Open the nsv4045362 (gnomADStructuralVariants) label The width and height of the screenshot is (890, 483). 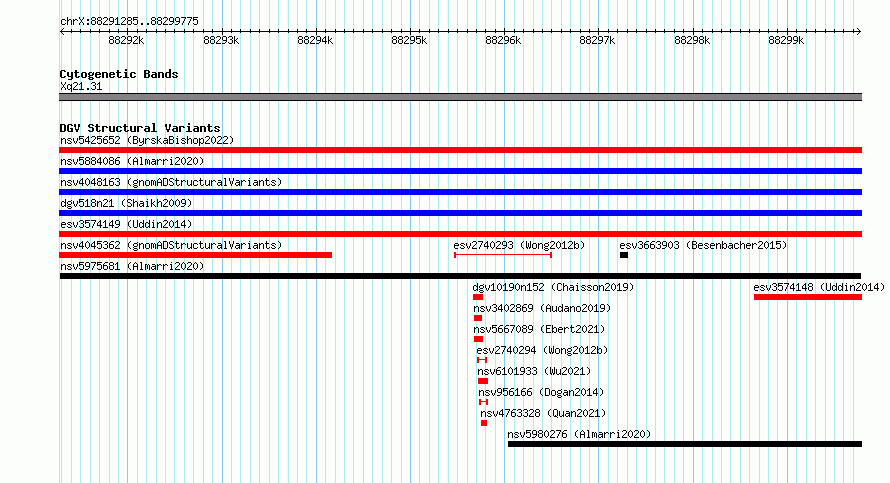171,245
